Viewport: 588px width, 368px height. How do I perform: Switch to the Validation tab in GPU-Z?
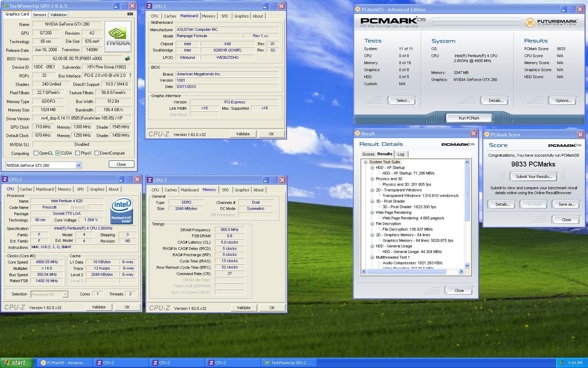[58, 15]
